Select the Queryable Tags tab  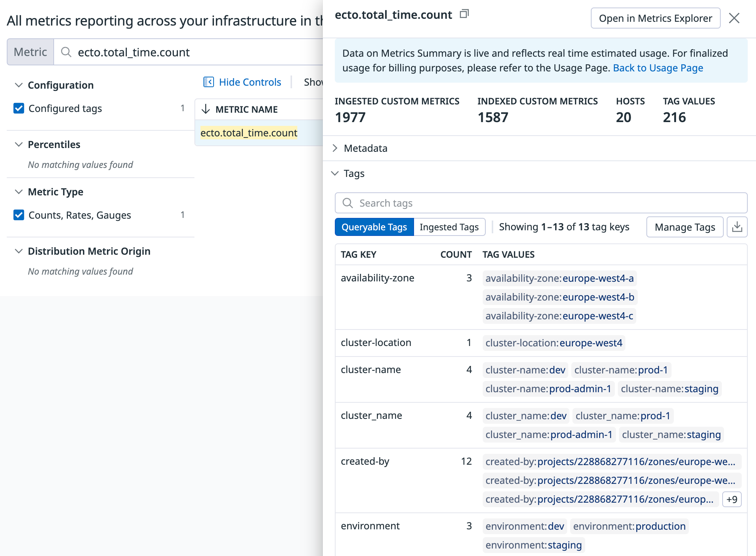pos(375,227)
